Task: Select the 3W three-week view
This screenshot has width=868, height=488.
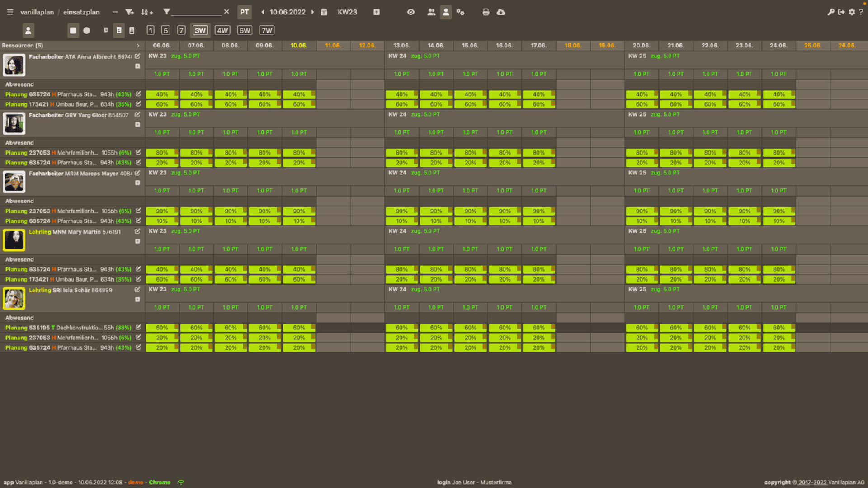Action: click(x=200, y=30)
